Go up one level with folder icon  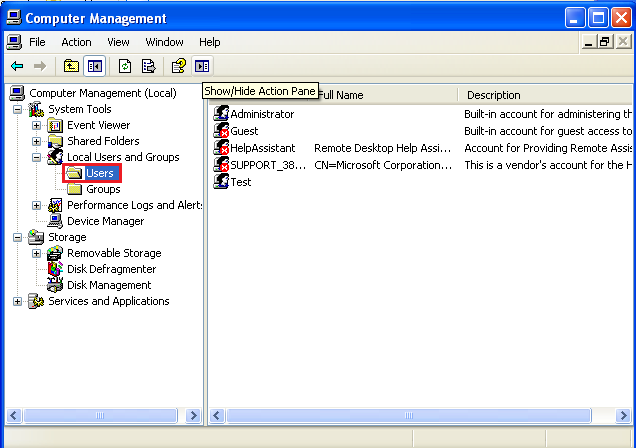coord(71,66)
